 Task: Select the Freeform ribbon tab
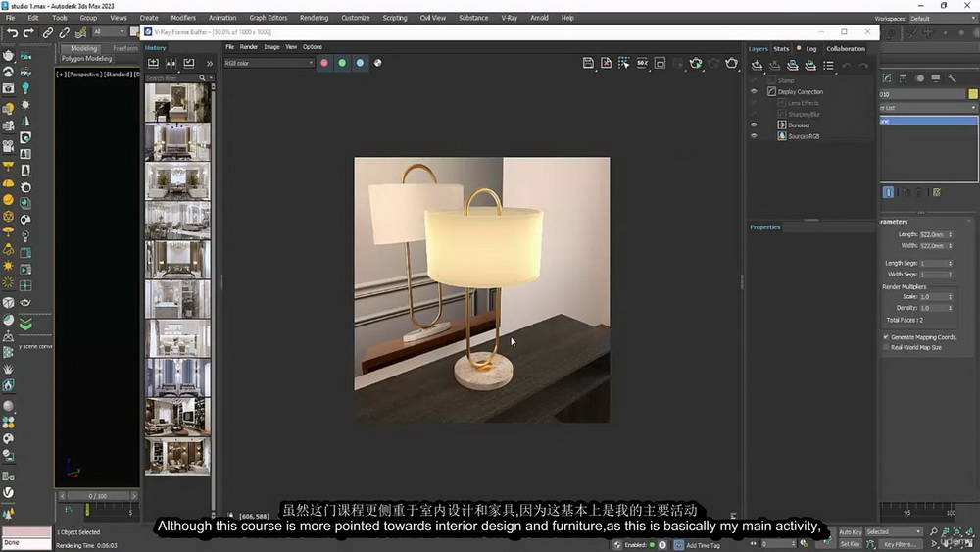click(125, 48)
